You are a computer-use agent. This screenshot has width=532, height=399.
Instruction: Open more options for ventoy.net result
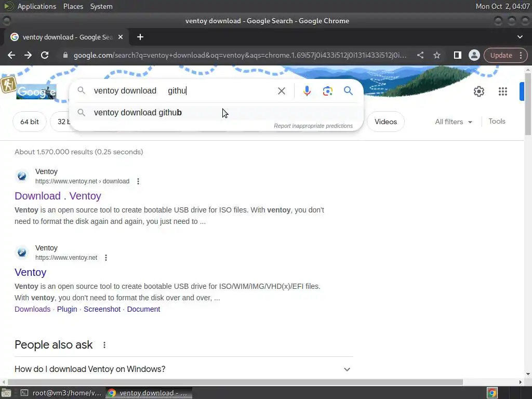[x=106, y=258]
